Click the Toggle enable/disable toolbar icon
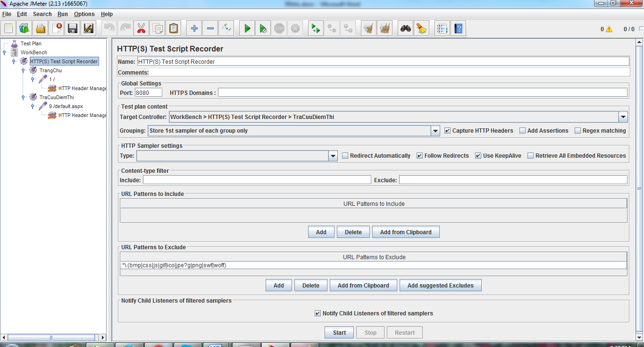The image size is (644, 347). [x=226, y=29]
